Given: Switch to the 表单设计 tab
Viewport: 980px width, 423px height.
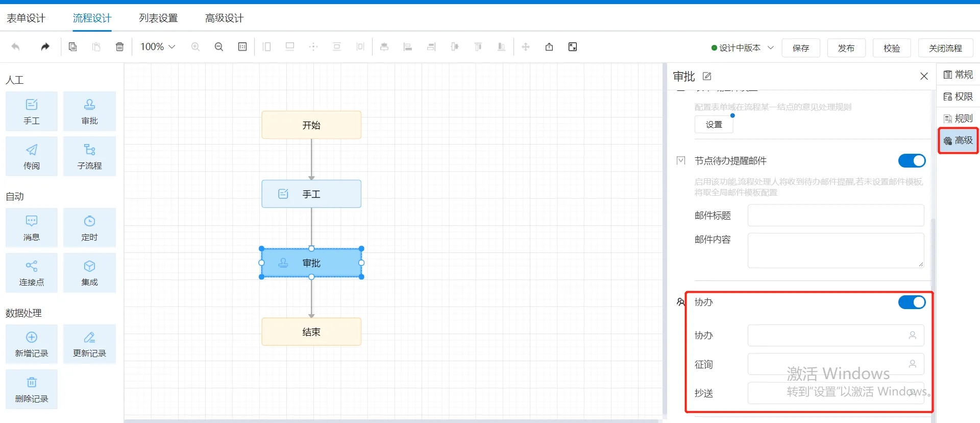Looking at the screenshot, I should (x=26, y=18).
